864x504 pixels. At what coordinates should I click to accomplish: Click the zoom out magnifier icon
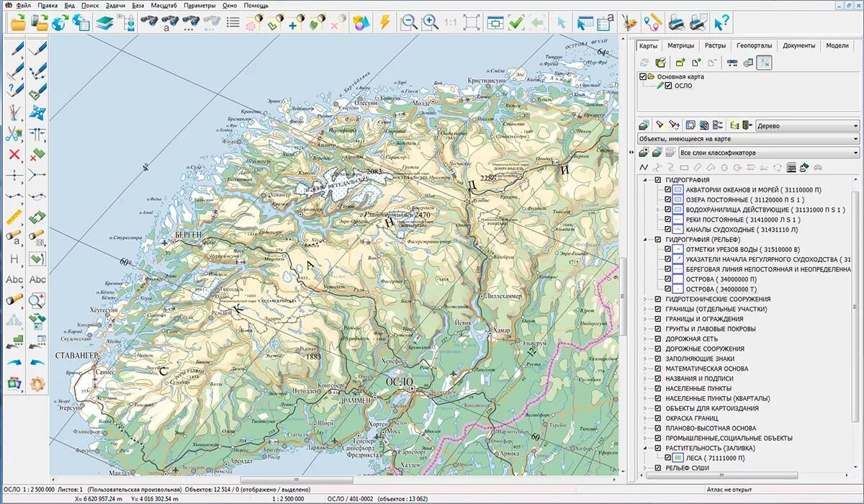coord(409,22)
